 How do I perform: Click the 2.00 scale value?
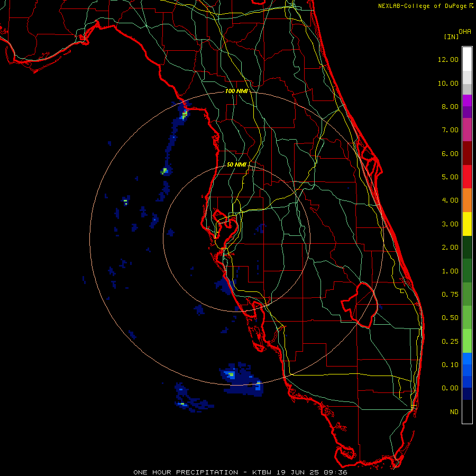tap(450, 248)
